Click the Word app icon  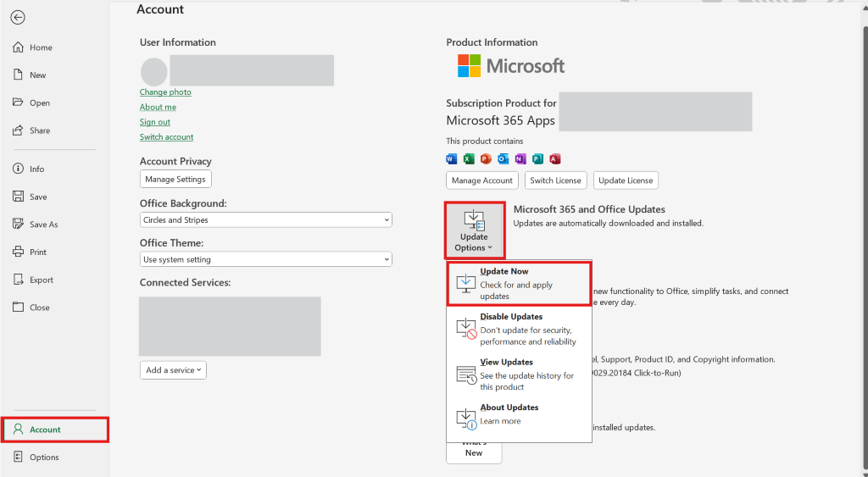(x=452, y=159)
